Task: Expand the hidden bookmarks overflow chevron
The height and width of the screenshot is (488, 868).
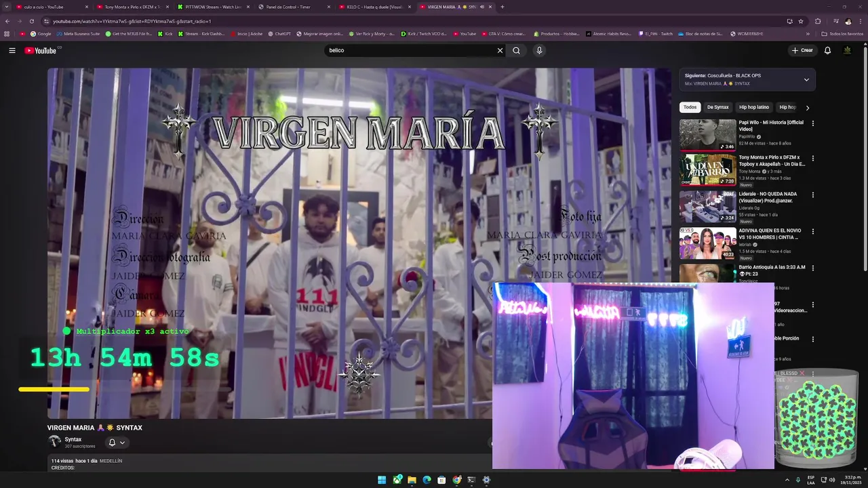Action: coord(808,34)
